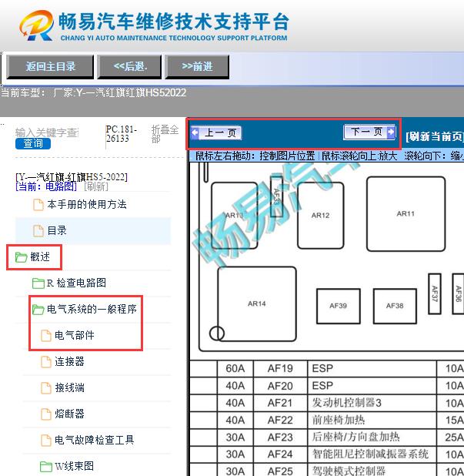
Task: Click the page icon beside 电气部件
Action: 46,336
